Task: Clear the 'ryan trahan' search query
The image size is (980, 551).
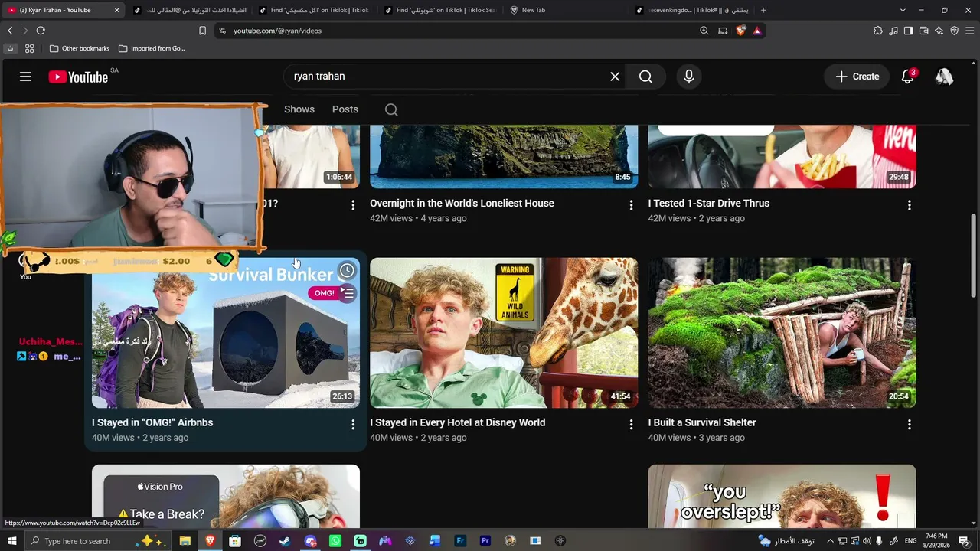Action: pyautogui.click(x=615, y=77)
